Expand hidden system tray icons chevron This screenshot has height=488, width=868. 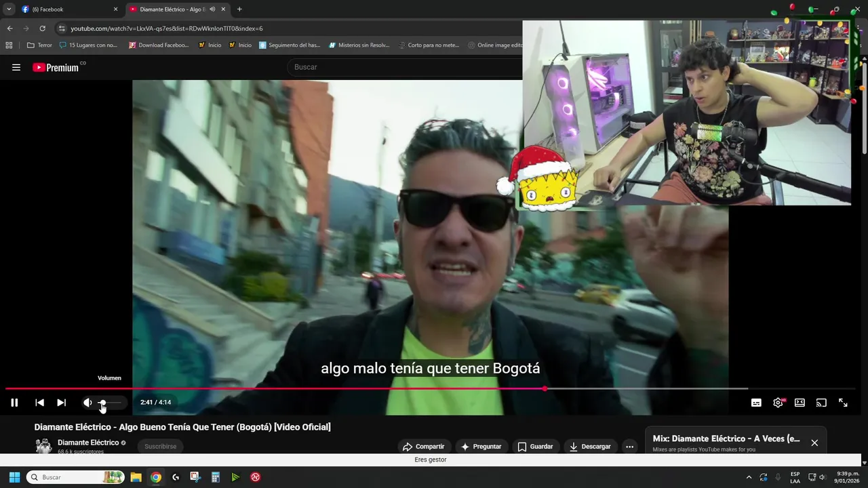tap(749, 477)
